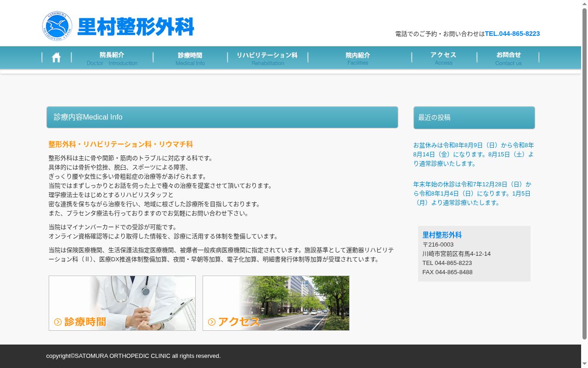Image resolution: width=588 pixels, height=368 pixels.
Task: Open the お問合せ Contact us menu item
Action: point(508,58)
